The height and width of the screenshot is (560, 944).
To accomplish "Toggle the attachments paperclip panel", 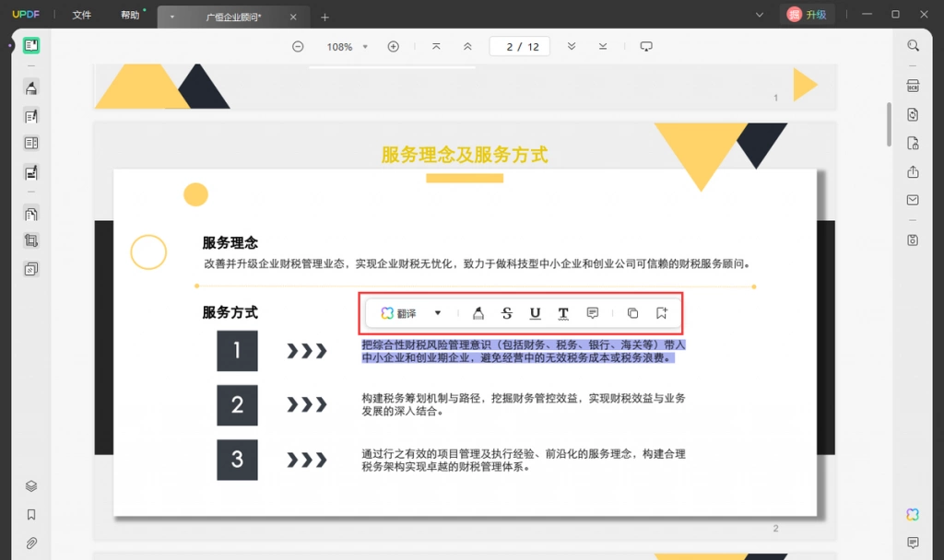I will coord(31,543).
